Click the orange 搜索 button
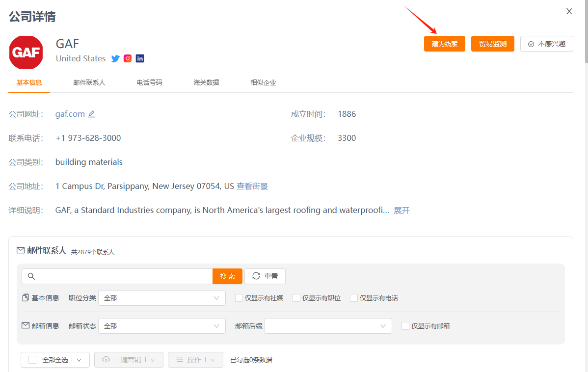This screenshot has width=588, height=372. click(x=227, y=276)
